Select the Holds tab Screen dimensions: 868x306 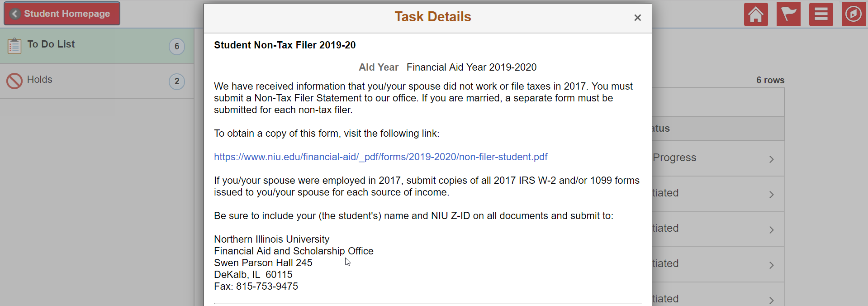click(40, 80)
